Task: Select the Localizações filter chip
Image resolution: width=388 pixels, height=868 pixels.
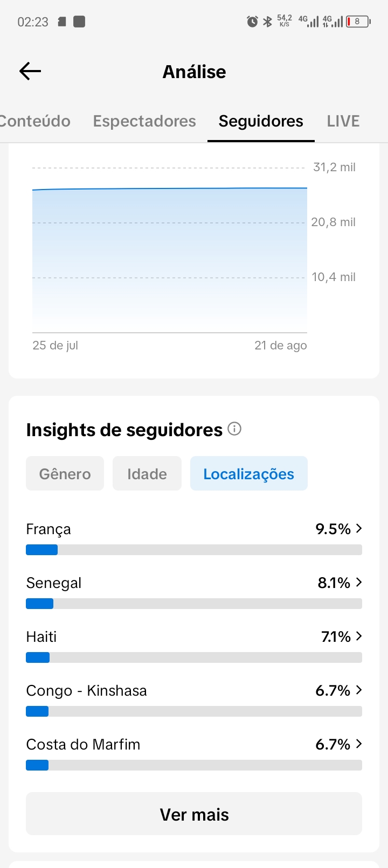Action: point(249,473)
